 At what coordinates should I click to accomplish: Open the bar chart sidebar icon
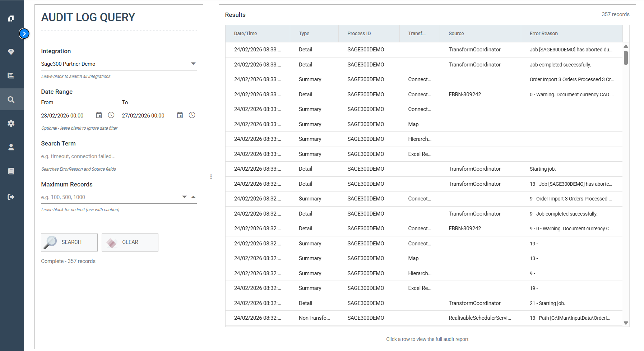[x=11, y=75]
